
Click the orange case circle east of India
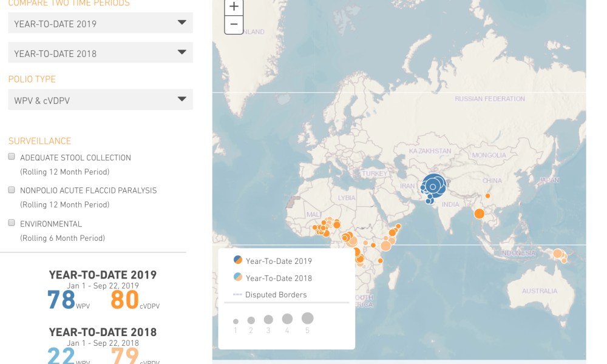(x=479, y=213)
